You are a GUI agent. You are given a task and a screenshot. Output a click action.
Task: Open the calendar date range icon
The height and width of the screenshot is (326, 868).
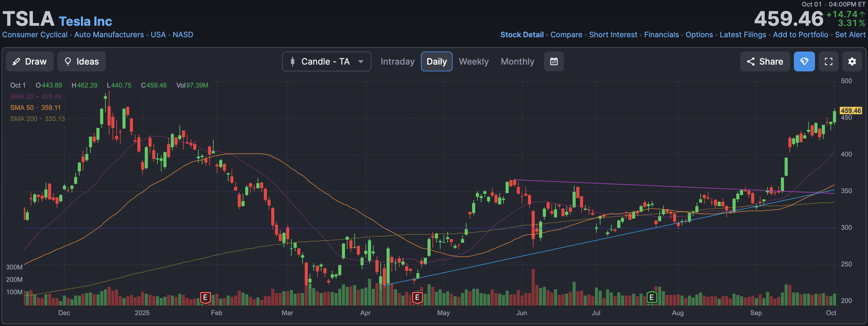[x=554, y=61]
